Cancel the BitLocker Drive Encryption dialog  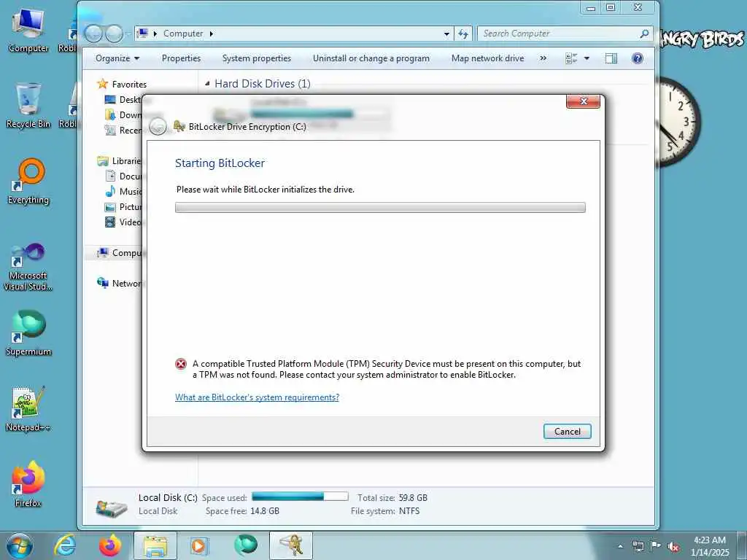[567, 432]
